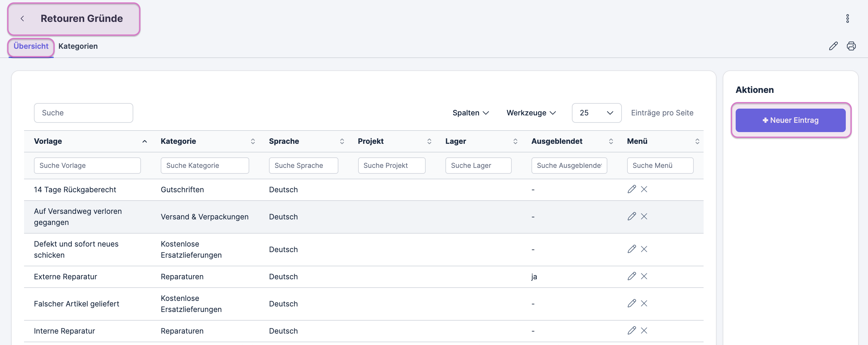Expand the Spalten dropdown
868x345 pixels.
click(x=470, y=113)
